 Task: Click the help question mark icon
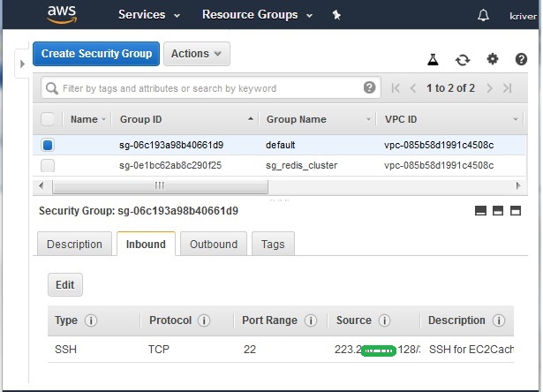pos(521,59)
